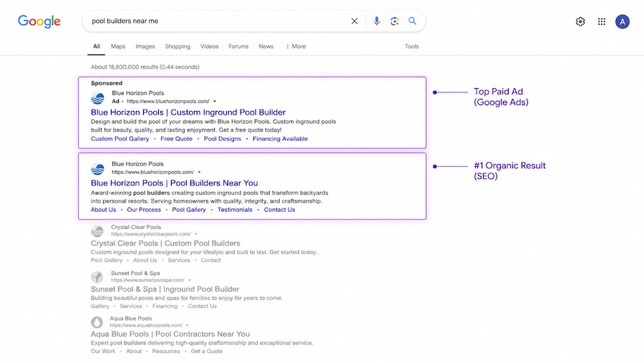Clear the search query with X icon
Image resolution: width=644 pixels, height=363 pixels.
point(354,21)
